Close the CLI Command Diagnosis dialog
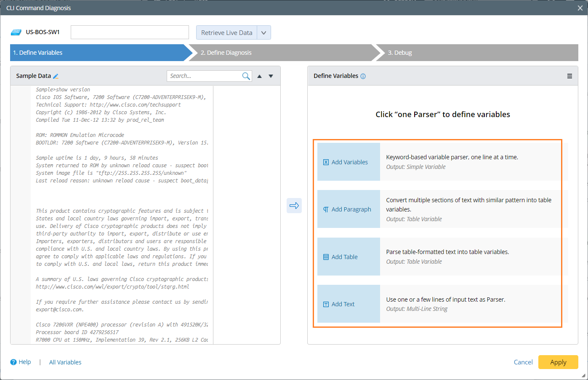588x380 pixels. click(x=580, y=8)
